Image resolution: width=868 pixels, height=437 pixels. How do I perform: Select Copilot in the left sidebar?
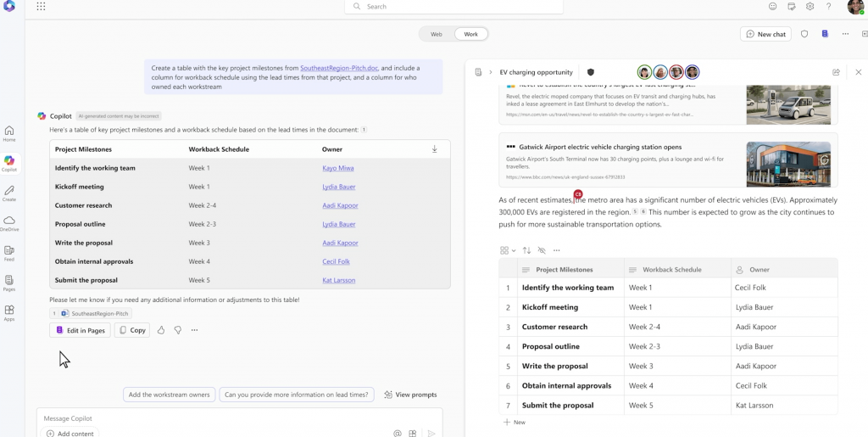click(8, 164)
